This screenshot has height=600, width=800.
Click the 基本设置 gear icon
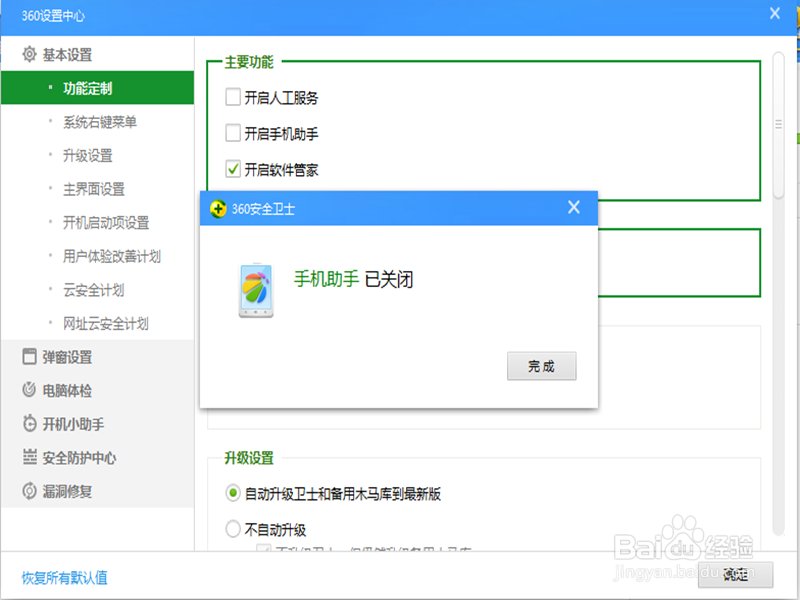click(28, 53)
